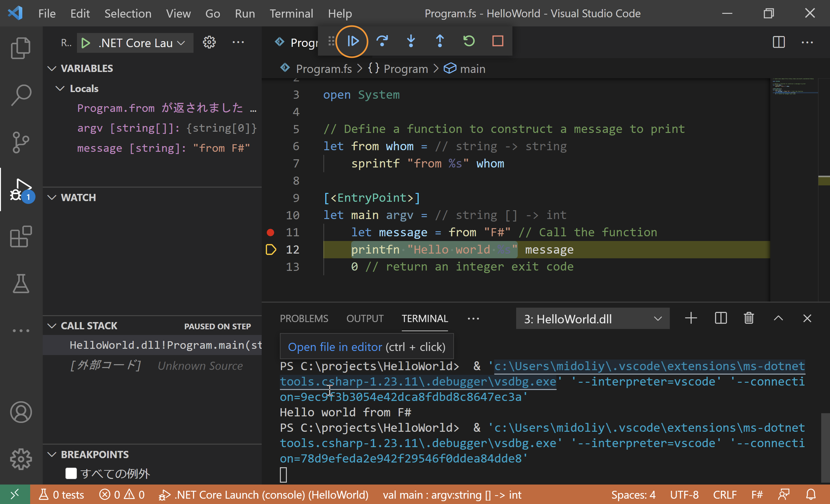Stop debugging with the red square
Screen dimensions: 830x504
[x=498, y=41]
